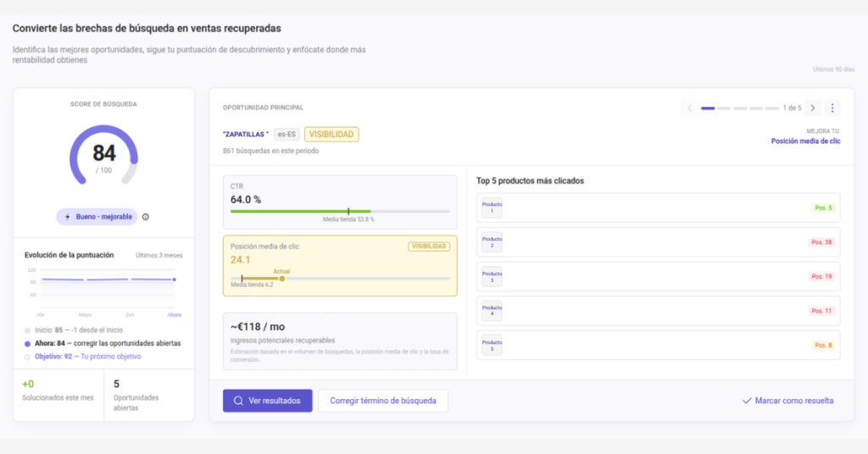Click the Pos. 5 badge
868x454 pixels.
tap(823, 208)
